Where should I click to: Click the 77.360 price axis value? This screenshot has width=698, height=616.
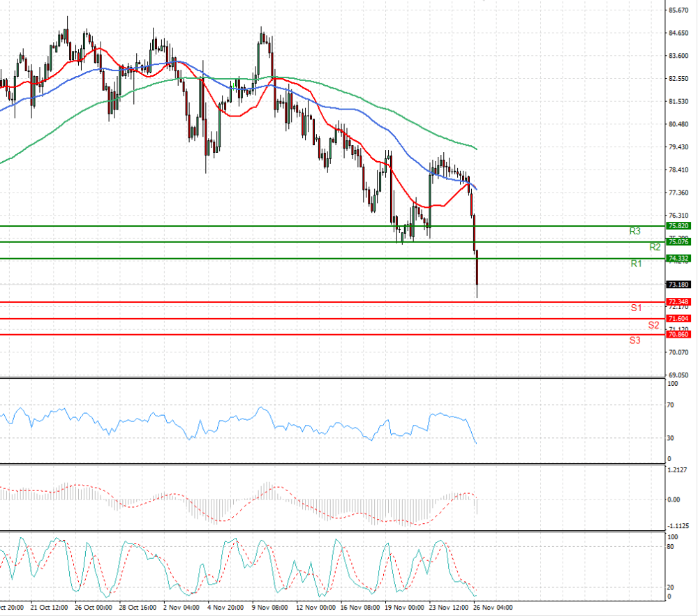(x=678, y=193)
